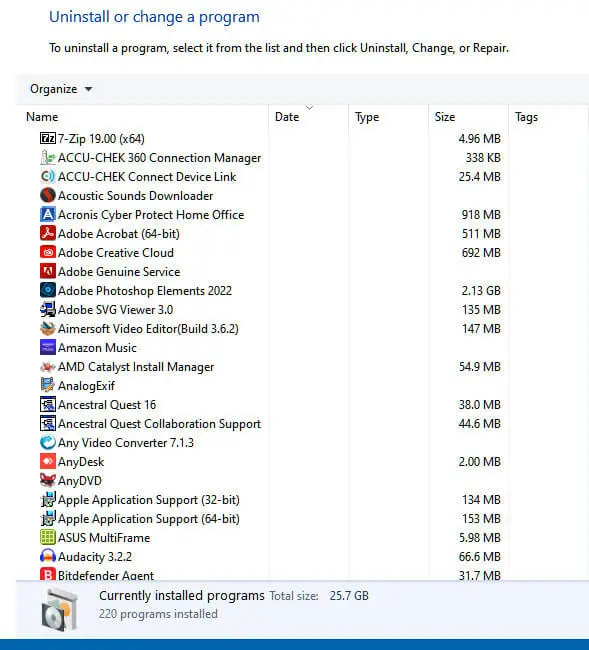This screenshot has height=650, width=589.
Task: Click the Amazon Music icon
Action: [48, 347]
